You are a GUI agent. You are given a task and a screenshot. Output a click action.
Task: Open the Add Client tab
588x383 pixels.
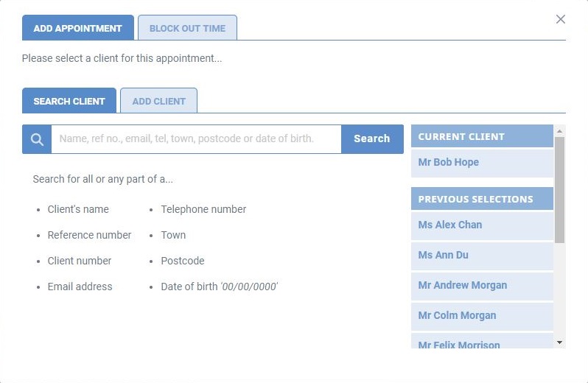pos(158,101)
